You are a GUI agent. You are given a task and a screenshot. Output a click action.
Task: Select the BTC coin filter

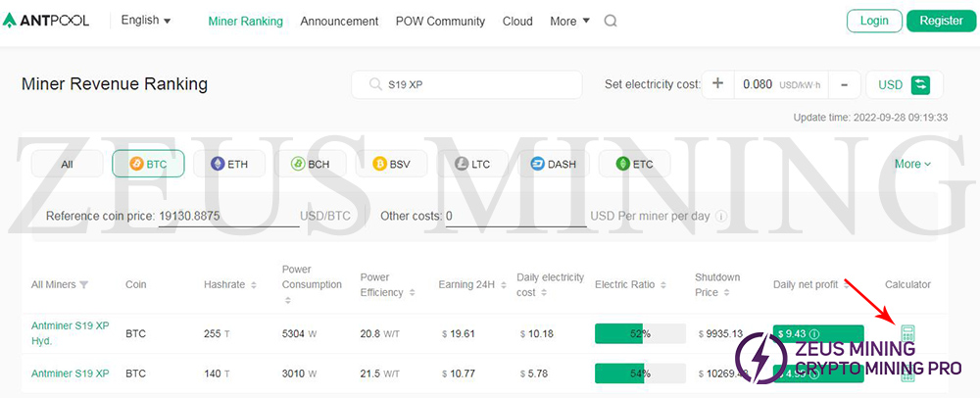click(148, 164)
